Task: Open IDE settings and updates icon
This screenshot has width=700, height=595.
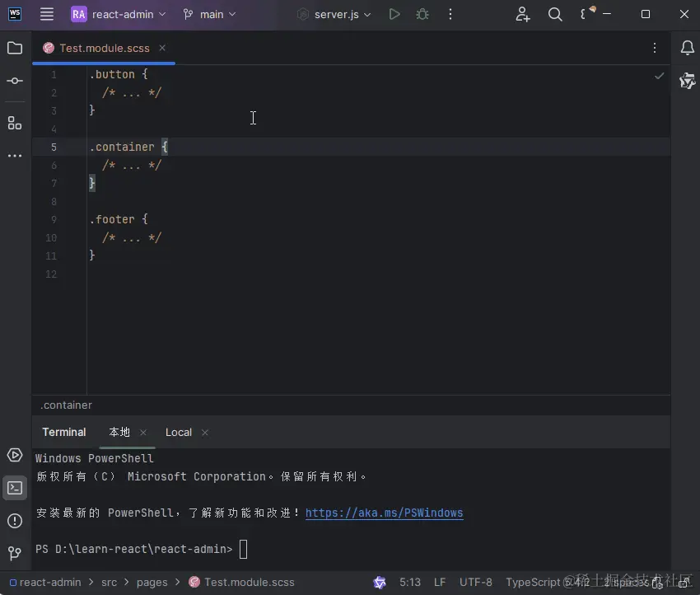Action: pos(587,13)
